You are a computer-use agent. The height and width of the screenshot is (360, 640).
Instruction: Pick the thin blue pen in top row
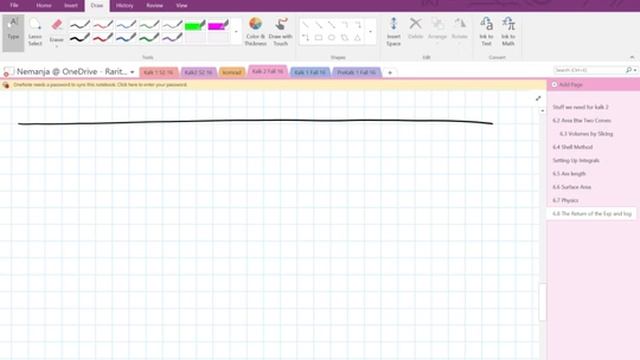[x=126, y=25]
